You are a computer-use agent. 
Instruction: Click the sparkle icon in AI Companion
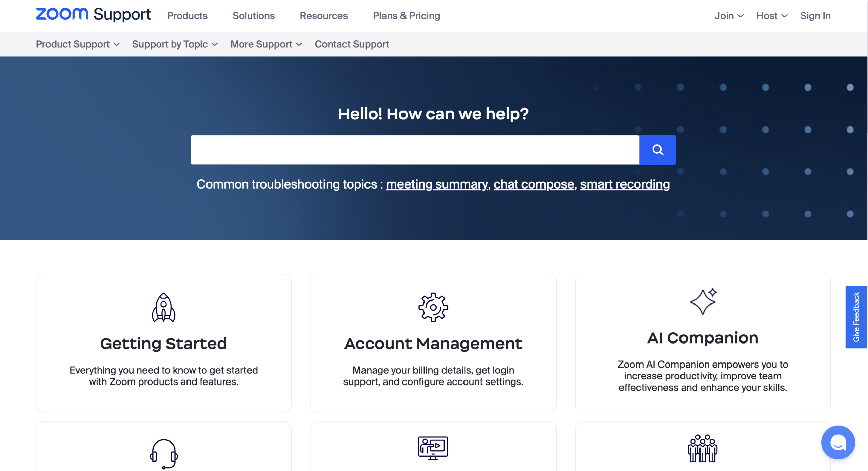(x=703, y=301)
